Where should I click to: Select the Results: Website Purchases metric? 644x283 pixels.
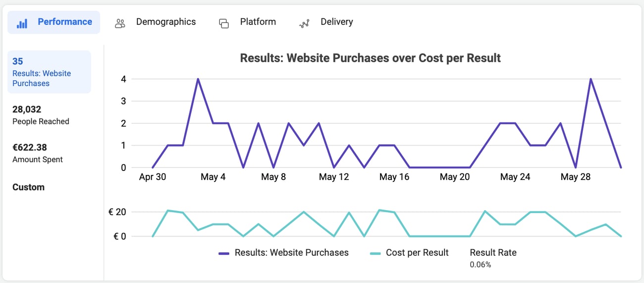49,72
